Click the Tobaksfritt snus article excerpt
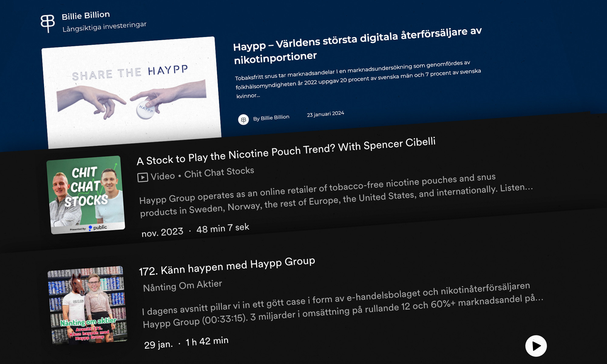The width and height of the screenshot is (607, 364). click(358, 79)
